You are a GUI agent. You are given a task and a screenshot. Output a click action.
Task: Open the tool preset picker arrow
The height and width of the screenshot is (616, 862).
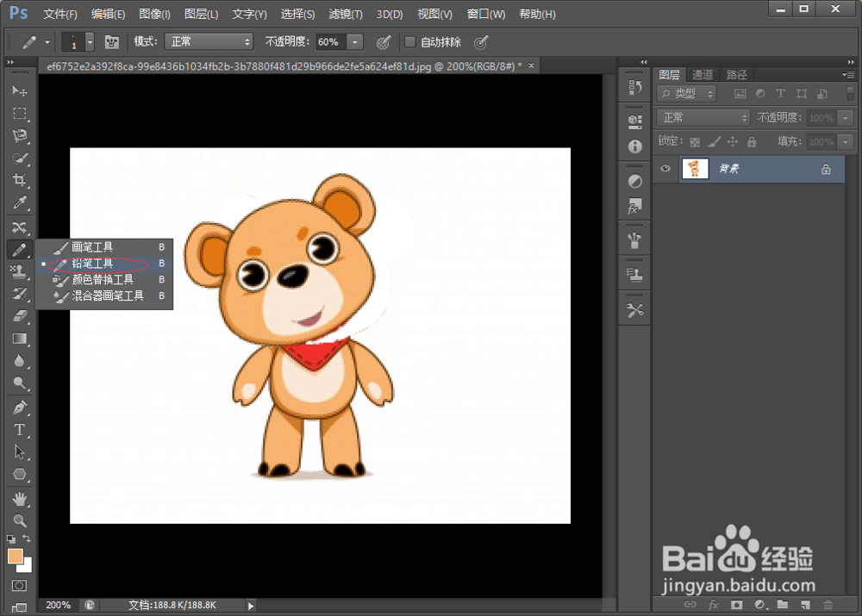tap(47, 41)
